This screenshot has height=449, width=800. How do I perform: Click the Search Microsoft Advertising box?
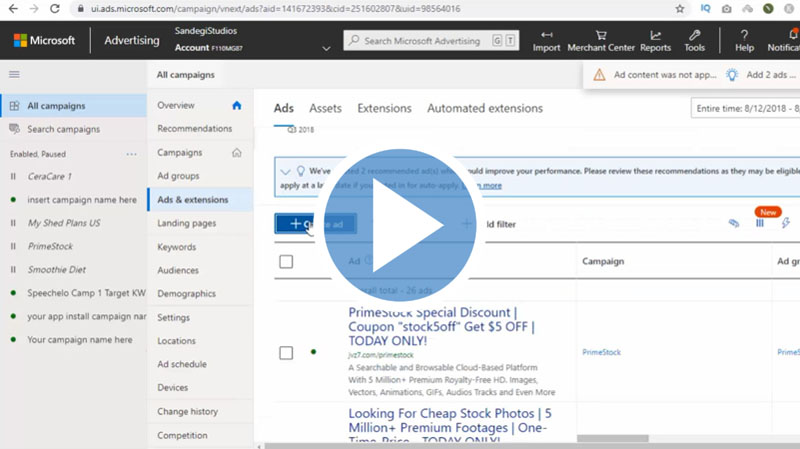point(431,41)
